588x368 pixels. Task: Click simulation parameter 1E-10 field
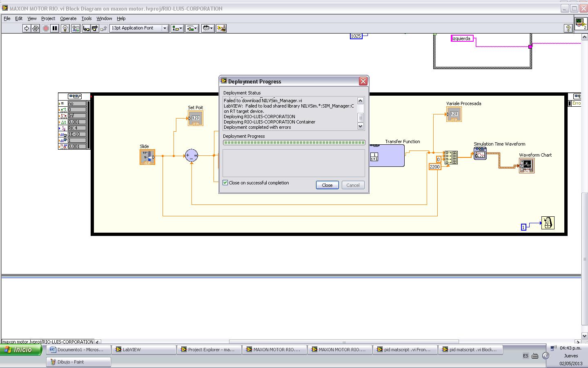[77, 134]
